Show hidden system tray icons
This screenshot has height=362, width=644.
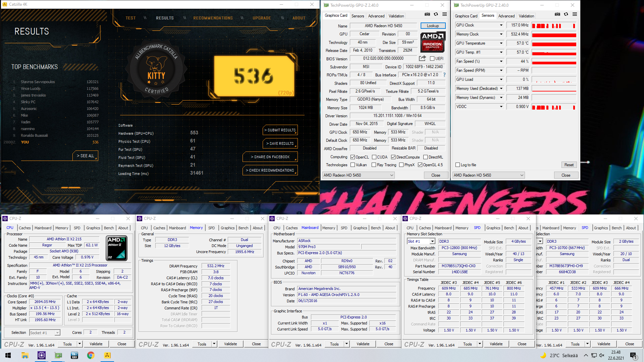coord(586,355)
